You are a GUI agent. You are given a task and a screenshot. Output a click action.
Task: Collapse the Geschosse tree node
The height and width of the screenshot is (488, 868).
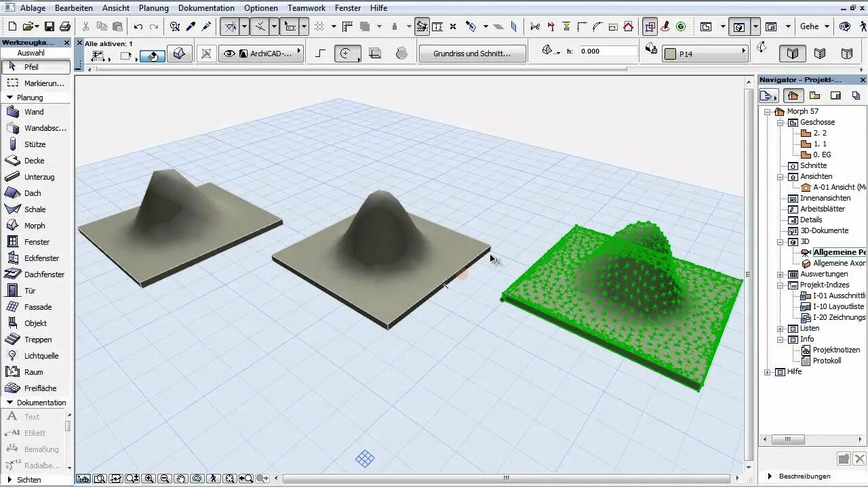tap(780, 123)
